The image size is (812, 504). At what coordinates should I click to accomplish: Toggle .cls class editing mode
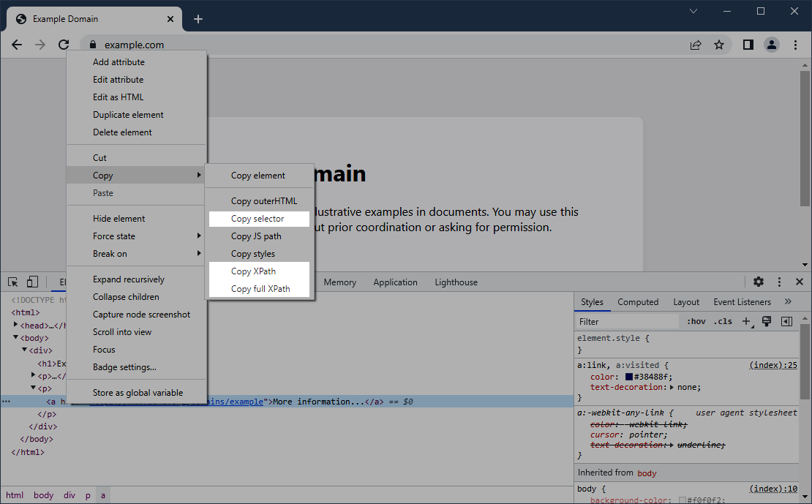[x=723, y=321]
